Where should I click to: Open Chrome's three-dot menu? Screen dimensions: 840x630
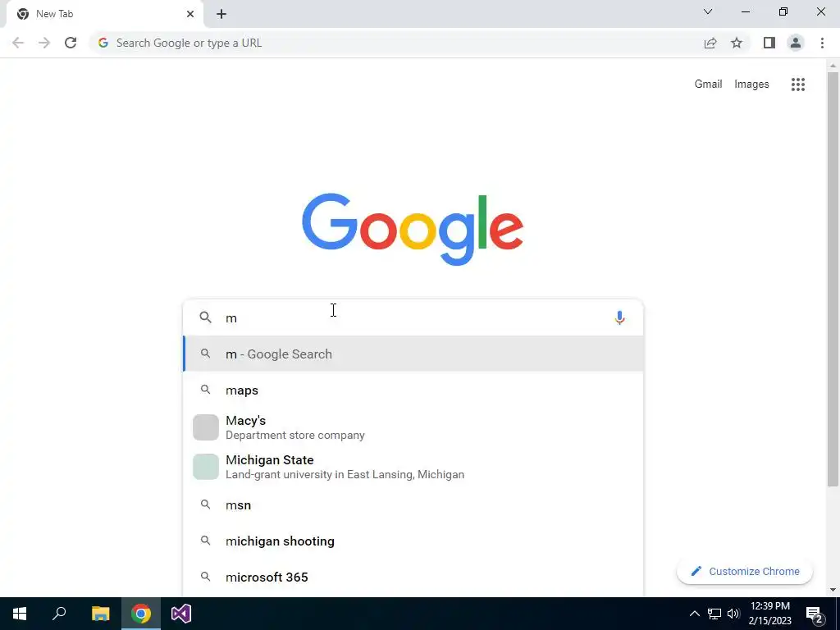[822, 43]
